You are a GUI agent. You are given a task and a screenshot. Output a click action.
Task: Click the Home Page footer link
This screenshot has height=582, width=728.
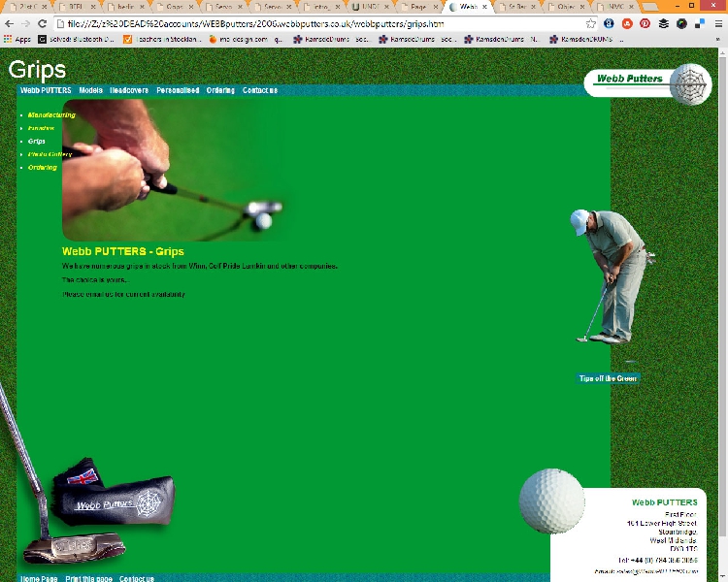click(39, 578)
